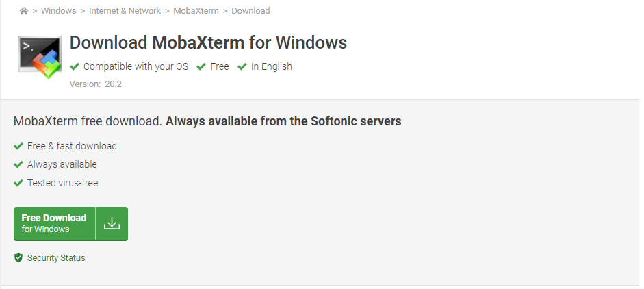This screenshot has width=644, height=289.
Task: Open the MobaXterm breadcrumb link
Action: (x=196, y=11)
